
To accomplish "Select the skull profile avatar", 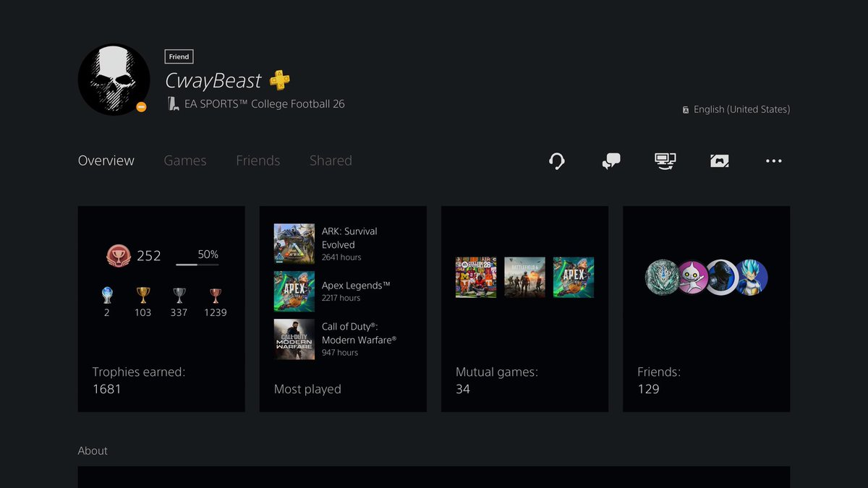I will [114, 80].
